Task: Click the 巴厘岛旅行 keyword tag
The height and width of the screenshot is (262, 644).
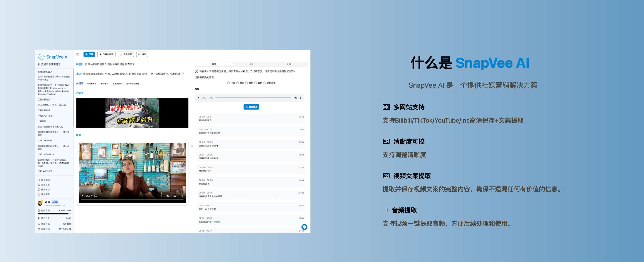Action: (117, 84)
